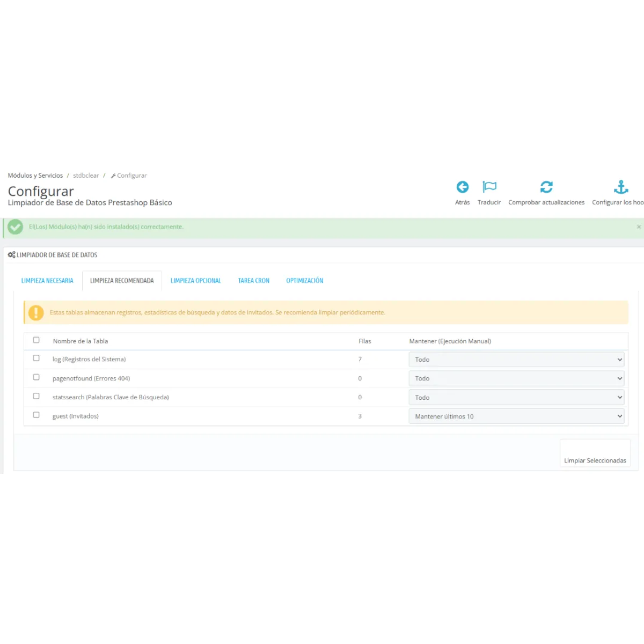The height and width of the screenshot is (644, 644).
Task: Go to the Tarea Cron tab
Action: click(x=254, y=281)
